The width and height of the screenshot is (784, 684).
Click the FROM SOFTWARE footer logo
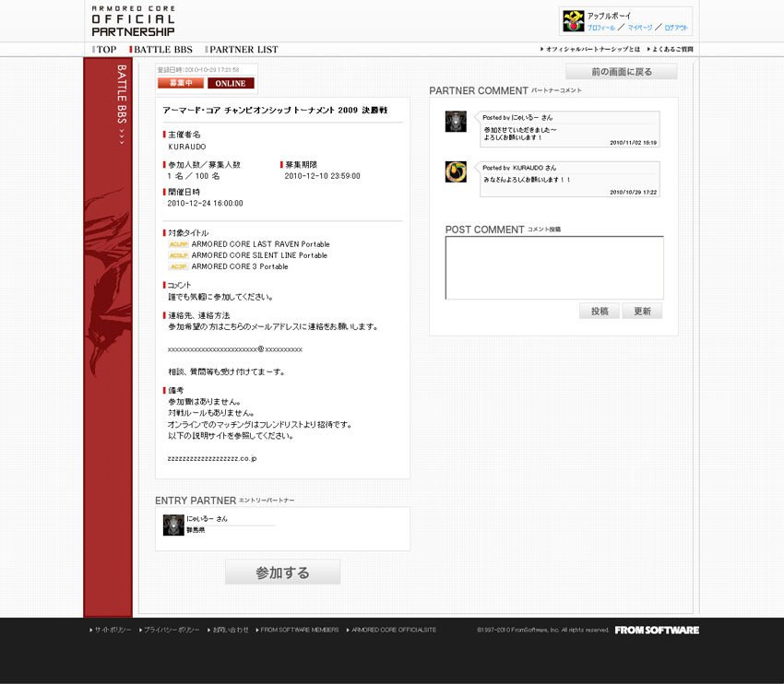[x=657, y=630]
